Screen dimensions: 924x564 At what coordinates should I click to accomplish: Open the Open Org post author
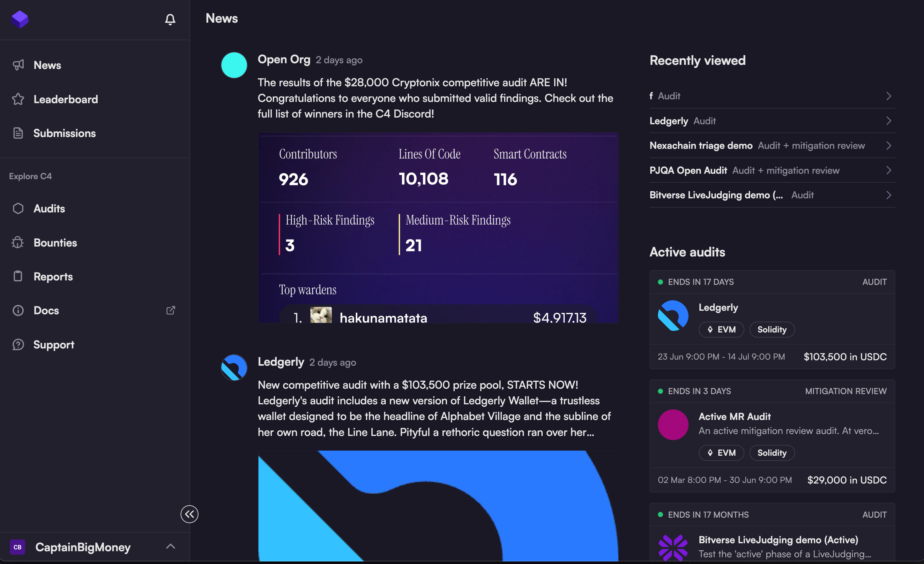point(284,59)
